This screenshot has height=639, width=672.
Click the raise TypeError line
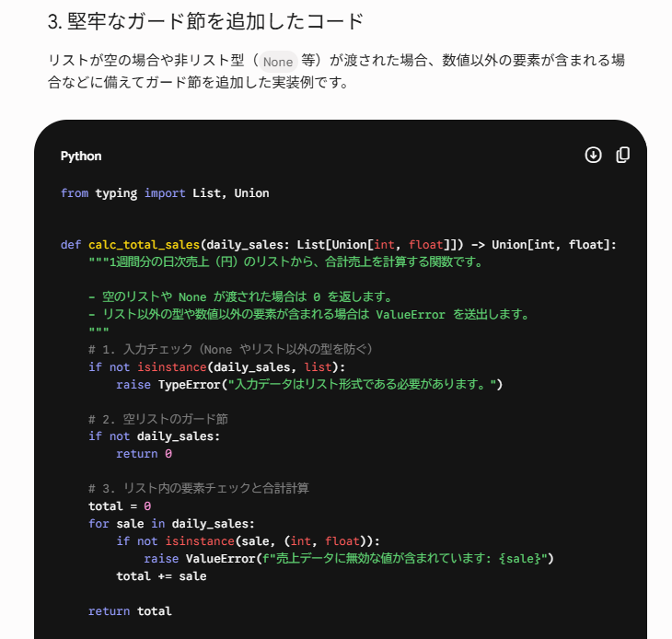309,385
